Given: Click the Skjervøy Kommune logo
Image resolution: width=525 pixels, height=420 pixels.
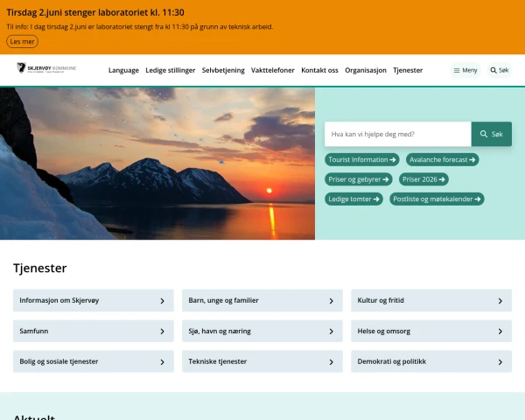Looking at the screenshot, I should [x=46, y=68].
